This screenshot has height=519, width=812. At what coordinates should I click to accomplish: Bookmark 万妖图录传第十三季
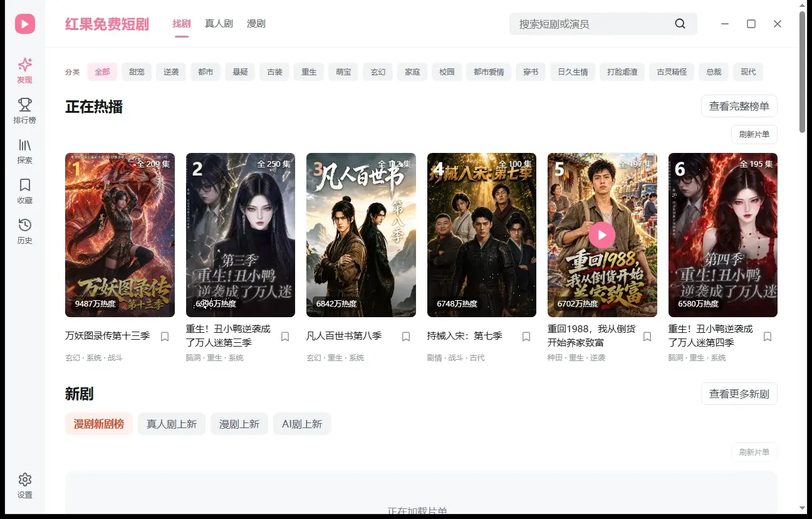[165, 337]
